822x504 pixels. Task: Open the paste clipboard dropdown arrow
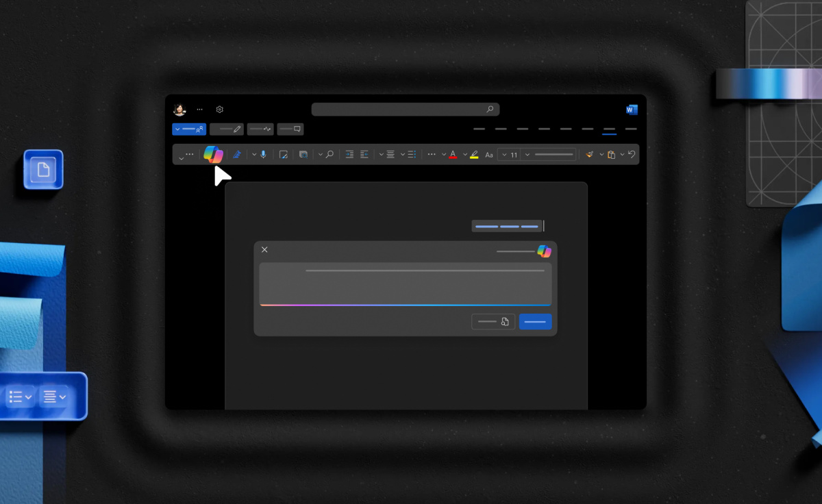(622, 155)
